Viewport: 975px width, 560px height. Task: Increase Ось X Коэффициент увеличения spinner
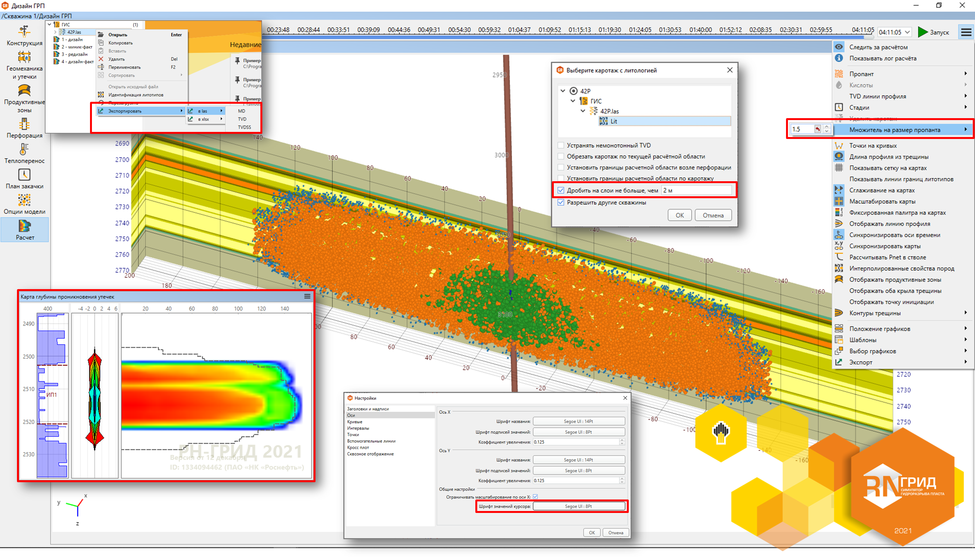click(x=622, y=440)
